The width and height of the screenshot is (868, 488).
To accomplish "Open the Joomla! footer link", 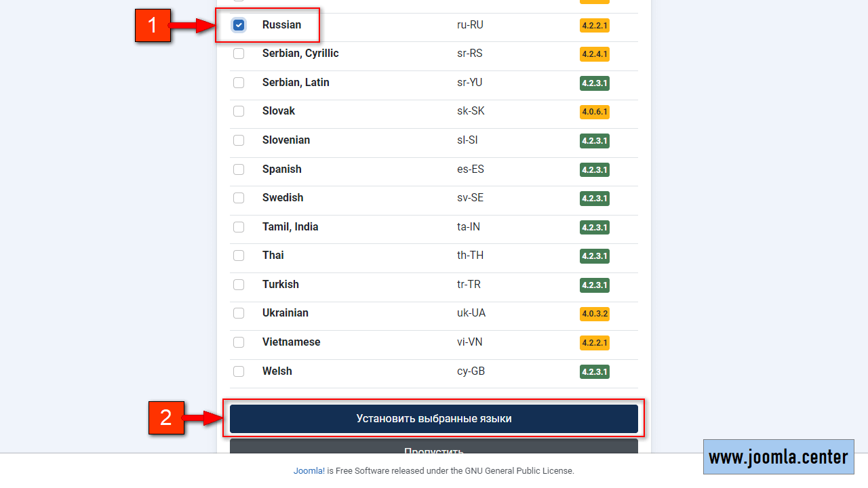I will click(309, 470).
